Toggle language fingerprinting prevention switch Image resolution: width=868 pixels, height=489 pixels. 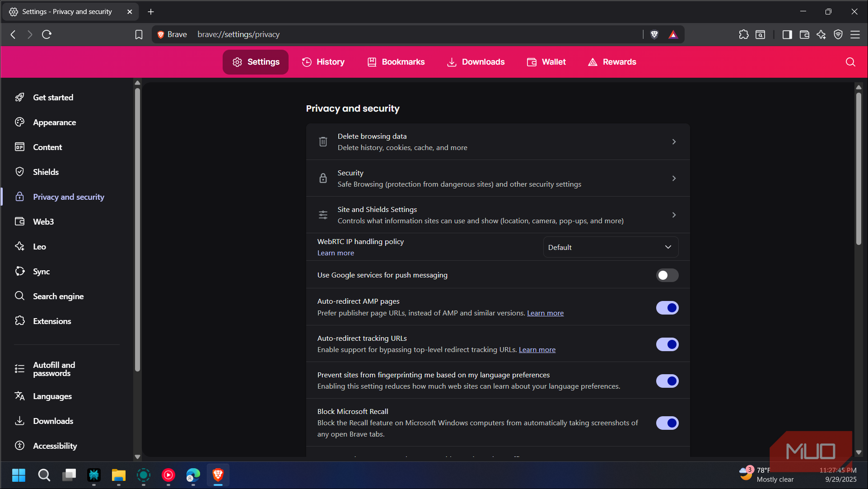(667, 381)
